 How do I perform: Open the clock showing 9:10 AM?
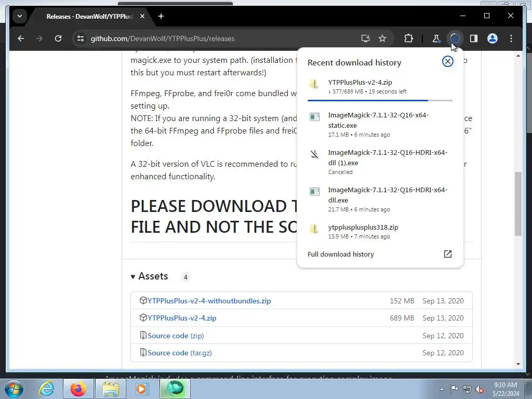point(506,389)
